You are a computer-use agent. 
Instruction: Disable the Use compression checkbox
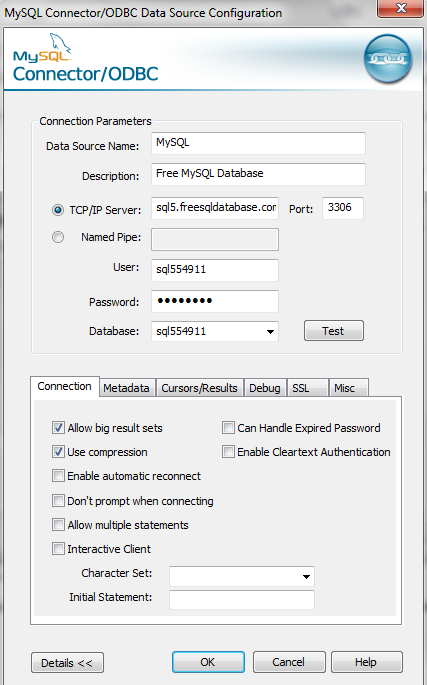coord(58,452)
